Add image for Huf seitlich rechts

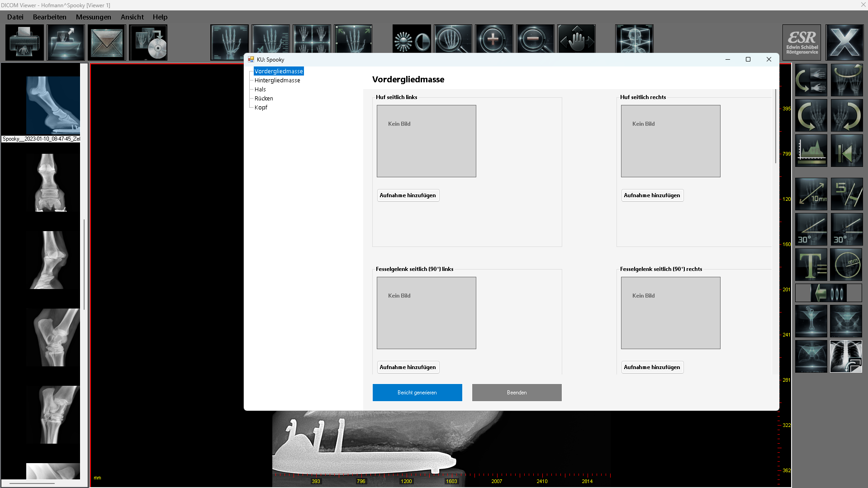(x=652, y=195)
